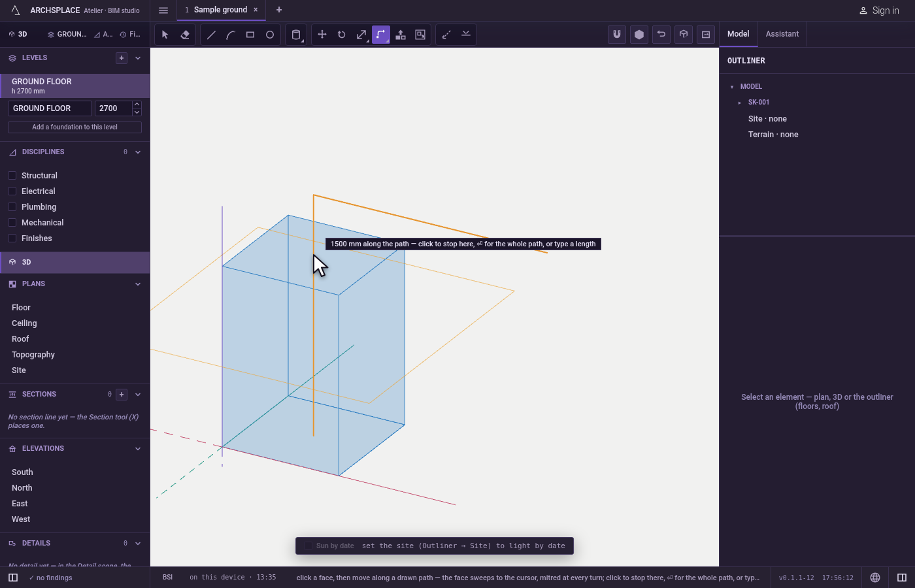Viewport: 915px width, 588px height.
Task: Select the Rotate tool
Action: pos(342,35)
